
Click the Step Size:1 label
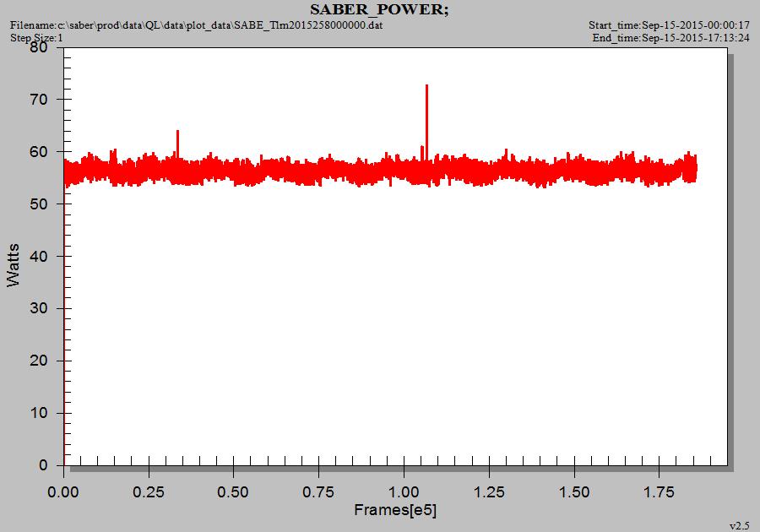click(x=36, y=37)
